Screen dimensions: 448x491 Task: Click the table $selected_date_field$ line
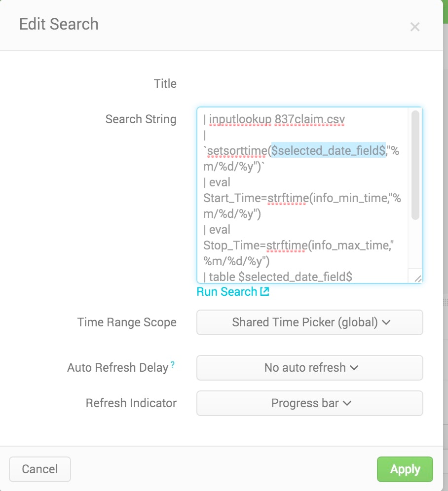click(278, 277)
